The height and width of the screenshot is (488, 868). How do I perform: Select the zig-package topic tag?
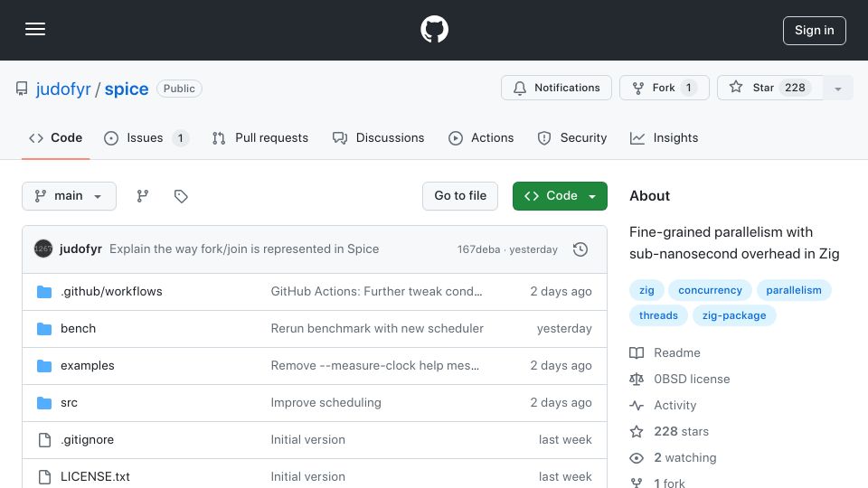[x=734, y=315]
